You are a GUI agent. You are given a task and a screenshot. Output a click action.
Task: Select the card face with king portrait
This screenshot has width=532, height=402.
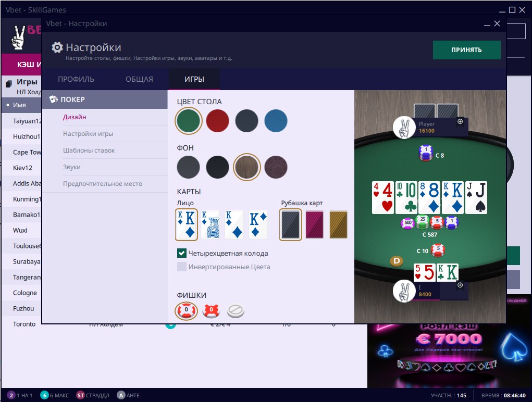(x=211, y=224)
